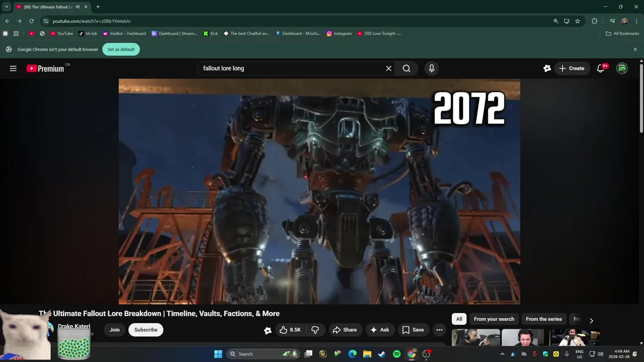Screen dimensions: 644x362
Task: Go back in browser history
Action: coord(7,21)
